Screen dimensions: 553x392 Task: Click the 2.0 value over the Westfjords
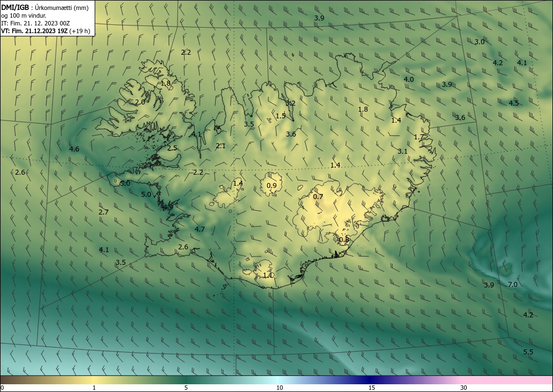[140, 102]
